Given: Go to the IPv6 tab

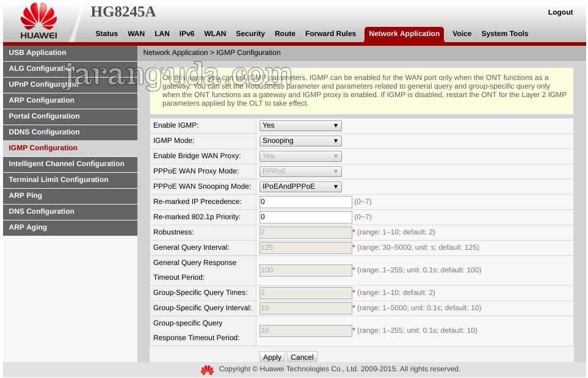Looking at the screenshot, I should point(187,34).
